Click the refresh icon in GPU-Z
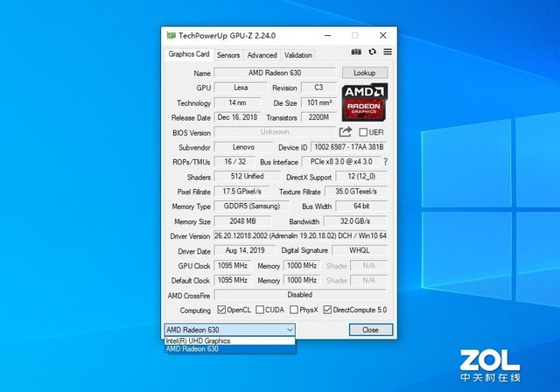560x392 pixels. (372, 52)
